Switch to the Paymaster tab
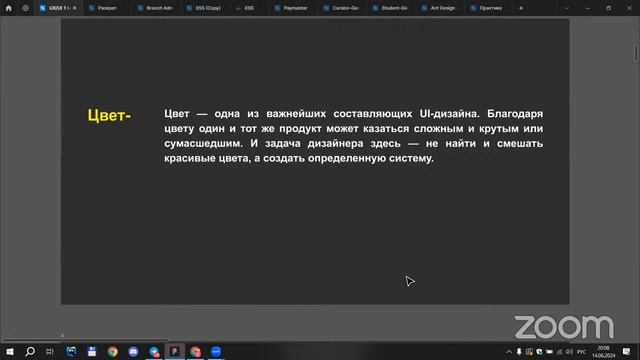 291,8
